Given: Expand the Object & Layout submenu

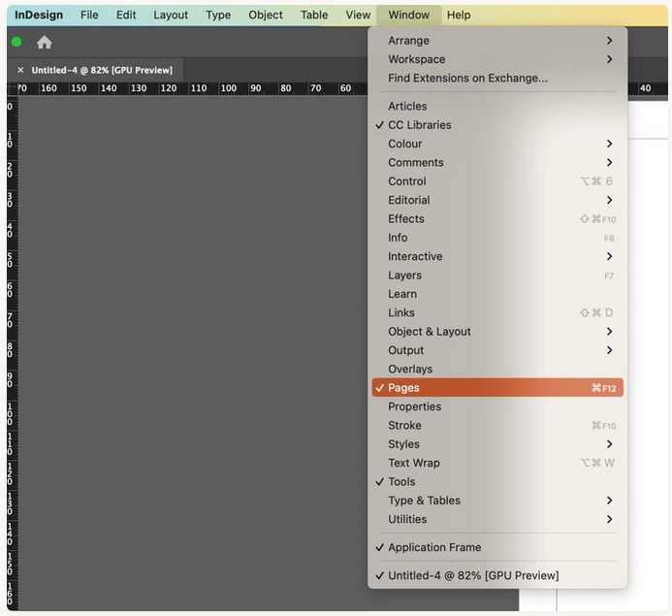Looking at the screenshot, I should coord(497,332).
